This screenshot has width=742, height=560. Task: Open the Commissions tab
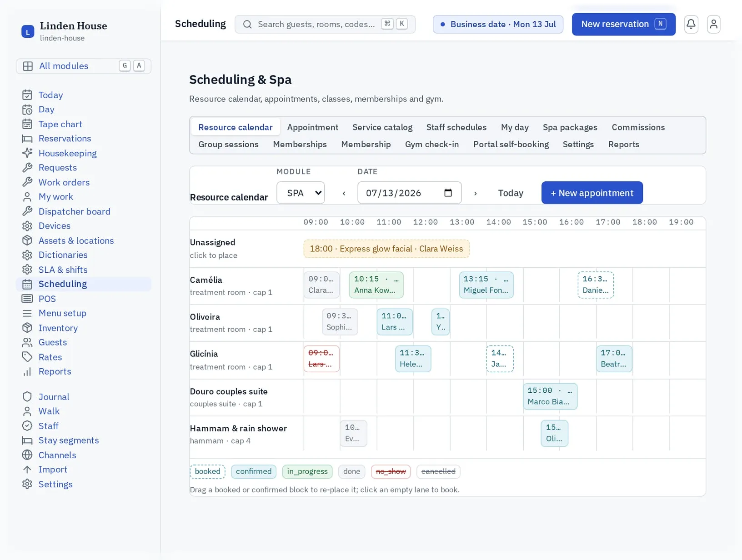tap(638, 127)
